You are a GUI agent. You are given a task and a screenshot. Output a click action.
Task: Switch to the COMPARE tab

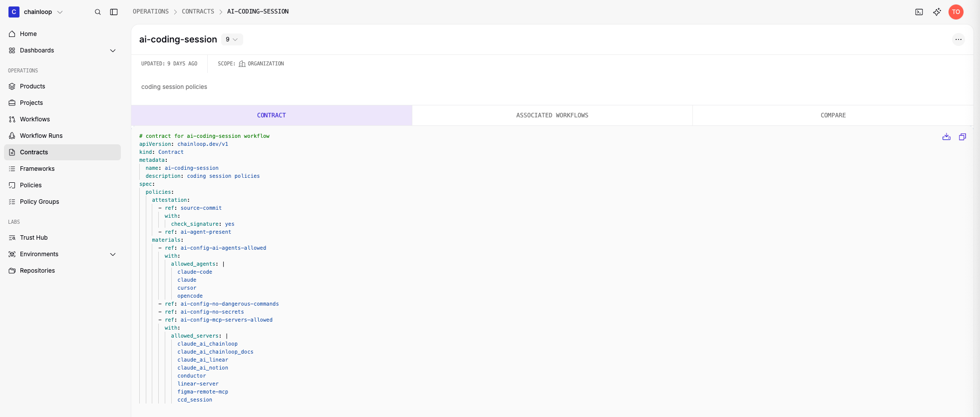(833, 115)
